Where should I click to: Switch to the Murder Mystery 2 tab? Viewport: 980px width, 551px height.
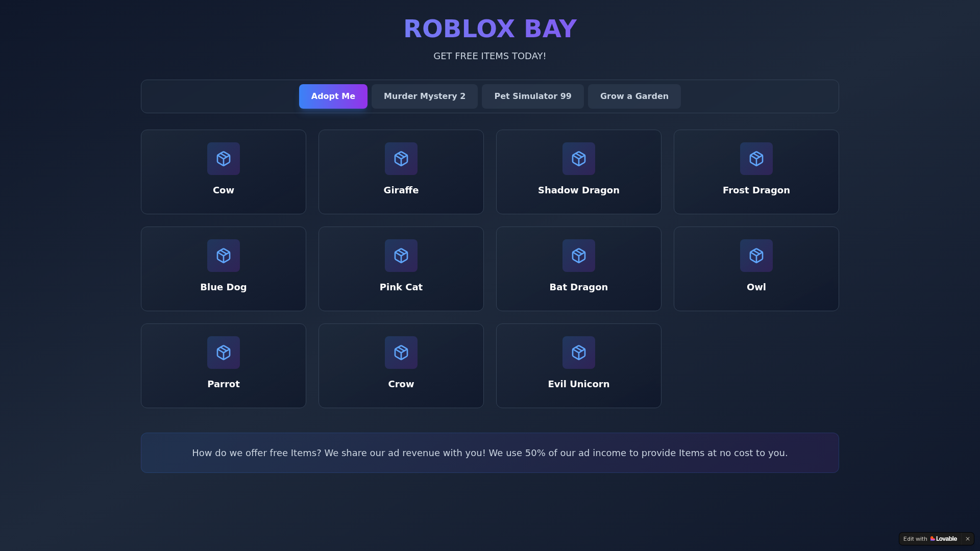425,96
